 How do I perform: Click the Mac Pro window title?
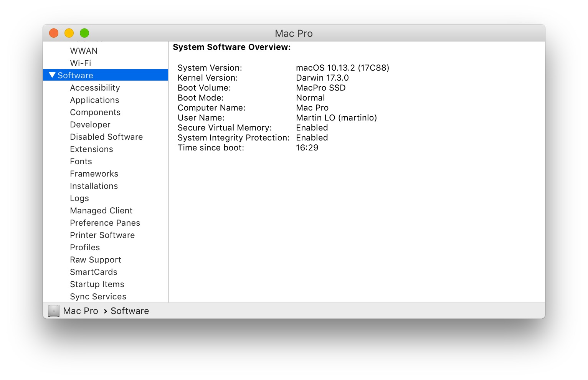click(x=294, y=33)
